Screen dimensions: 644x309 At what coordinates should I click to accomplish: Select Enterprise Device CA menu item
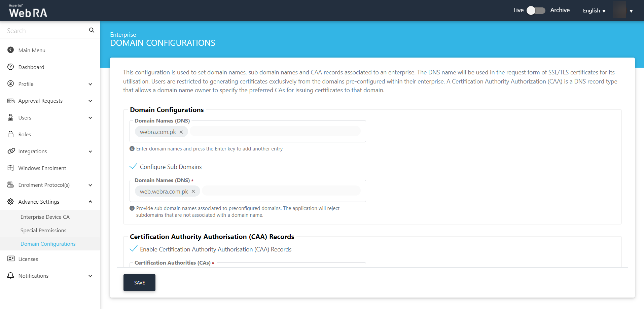45,217
